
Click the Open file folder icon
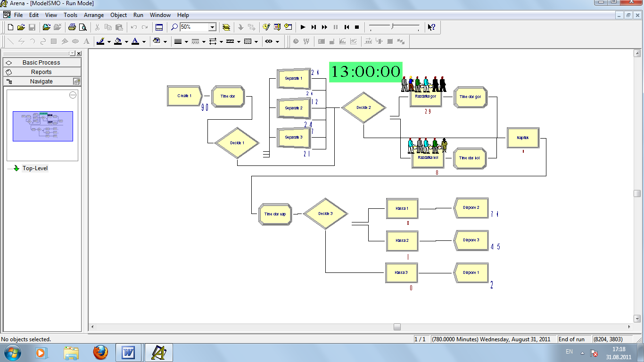[x=21, y=27]
